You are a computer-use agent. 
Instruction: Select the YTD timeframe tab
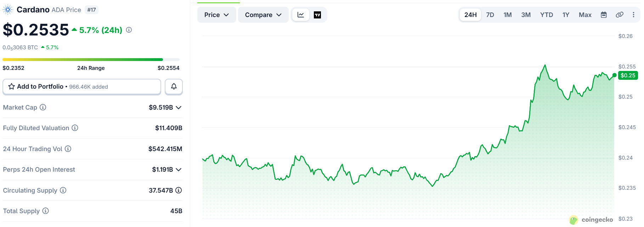(547, 15)
